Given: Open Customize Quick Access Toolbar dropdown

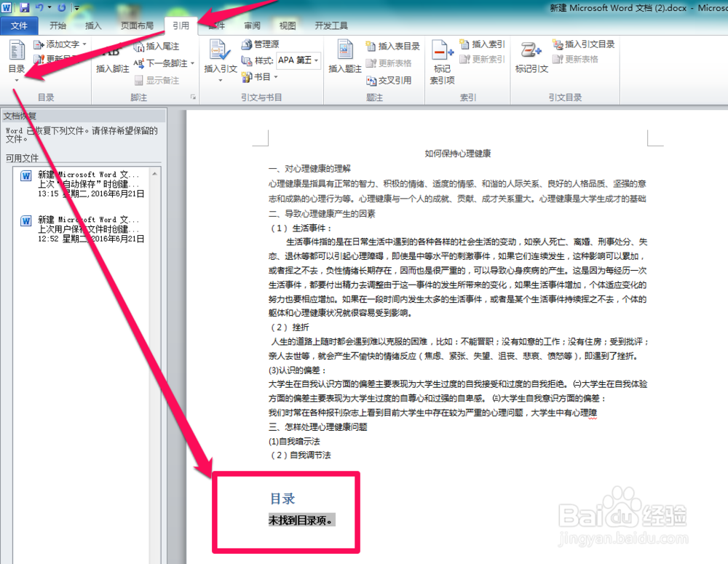Looking at the screenshot, I should (76, 8).
